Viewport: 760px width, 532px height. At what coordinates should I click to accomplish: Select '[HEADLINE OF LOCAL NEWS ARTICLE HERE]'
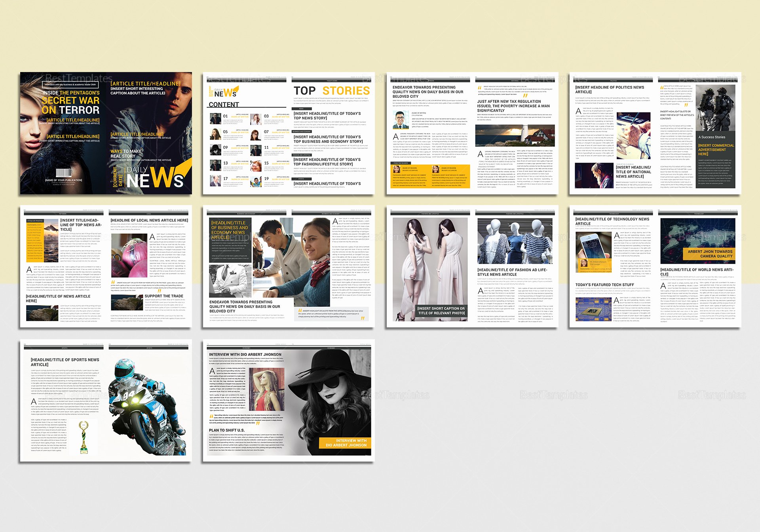149,220
